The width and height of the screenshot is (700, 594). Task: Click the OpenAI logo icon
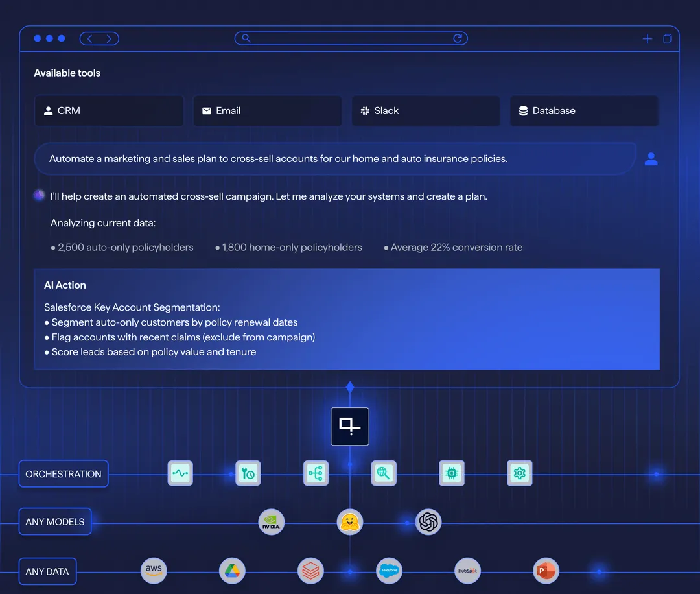(x=428, y=521)
